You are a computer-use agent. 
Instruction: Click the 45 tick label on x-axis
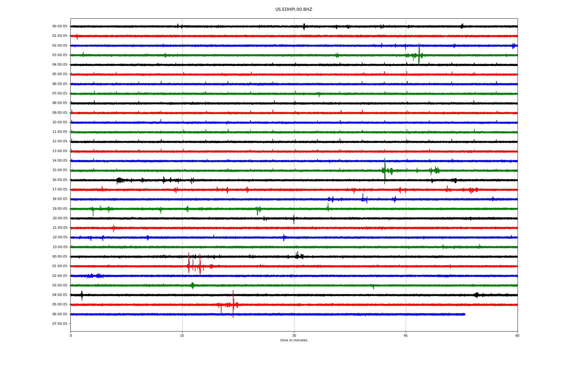pos(405,335)
